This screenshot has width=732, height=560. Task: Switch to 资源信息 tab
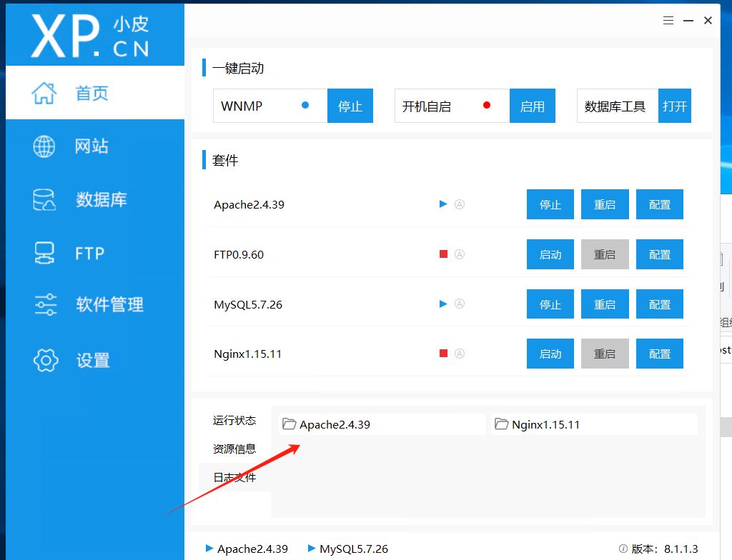click(234, 449)
